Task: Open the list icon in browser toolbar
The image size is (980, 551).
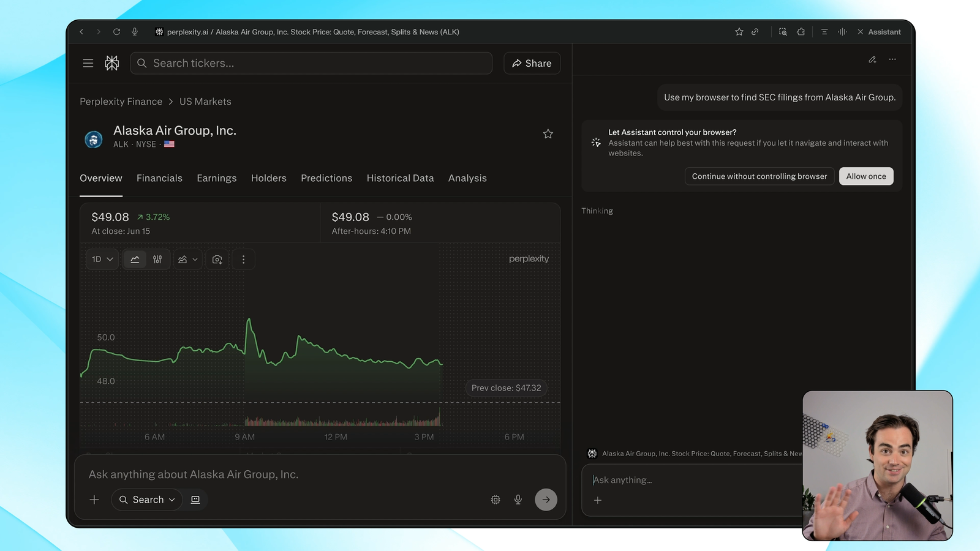Action: coord(824,32)
